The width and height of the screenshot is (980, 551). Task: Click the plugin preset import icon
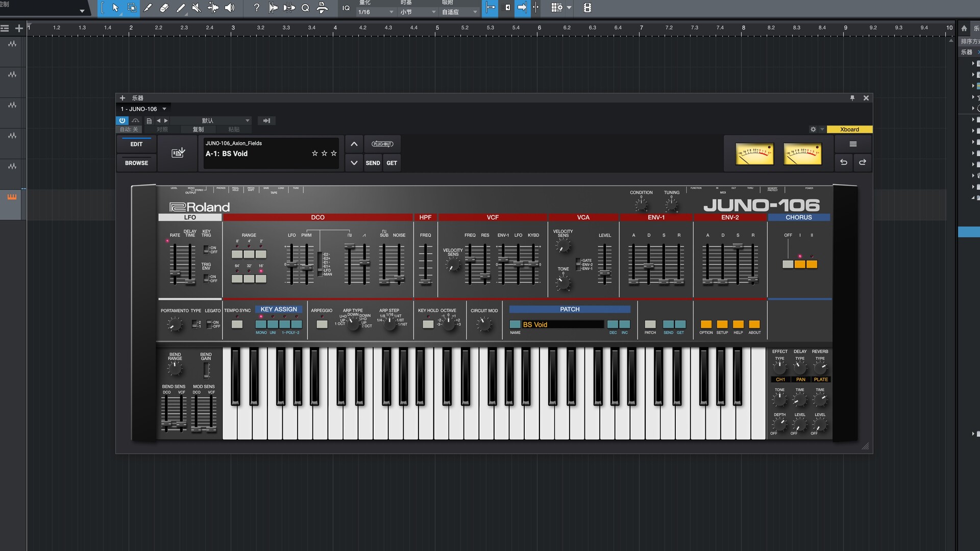pyautogui.click(x=178, y=153)
